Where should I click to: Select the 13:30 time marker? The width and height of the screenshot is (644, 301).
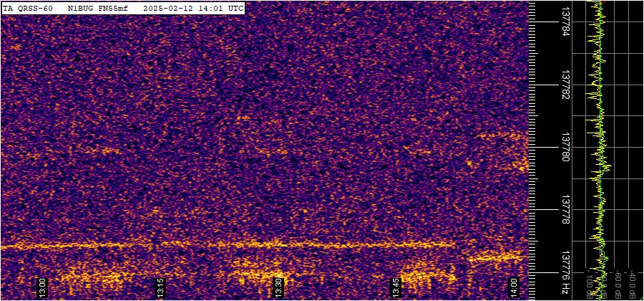[x=279, y=289]
